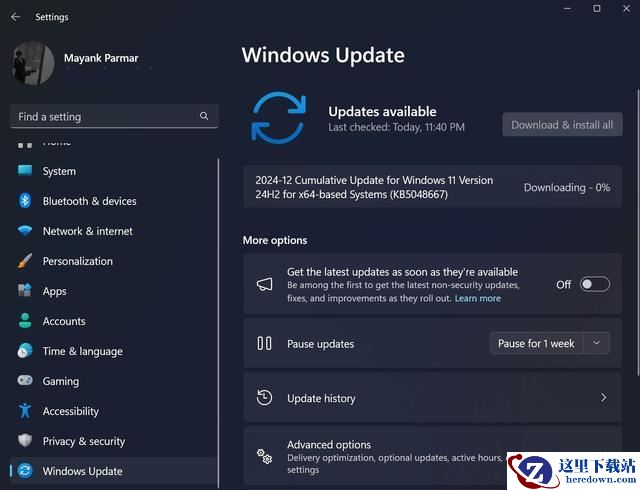Go to Privacy & security

coord(113,441)
